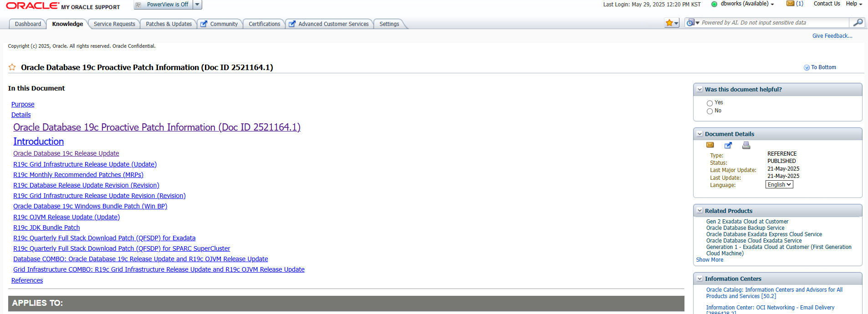Email this document via envelope icon
This screenshot has height=314, width=868.
(x=710, y=145)
